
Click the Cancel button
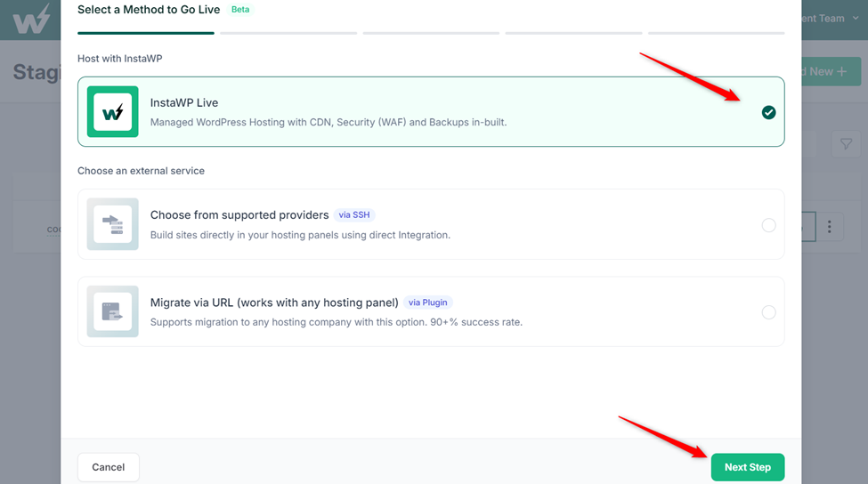[x=109, y=467]
